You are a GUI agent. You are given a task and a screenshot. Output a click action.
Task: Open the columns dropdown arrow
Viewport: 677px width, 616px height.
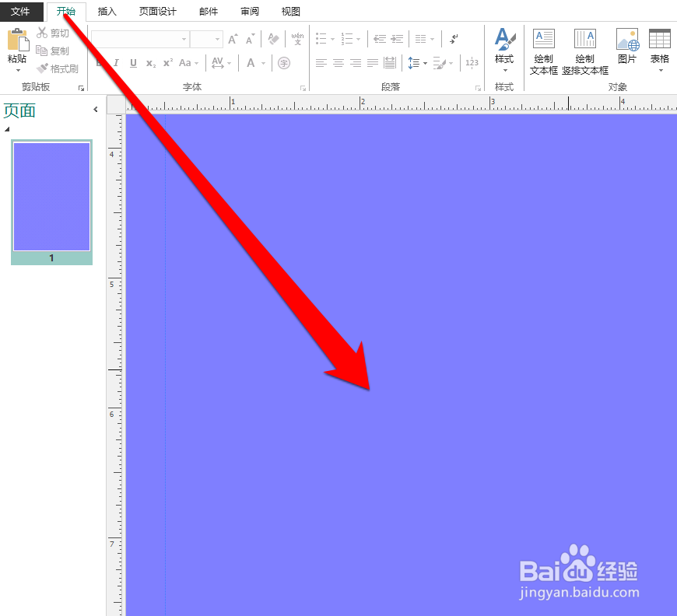pos(432,40)
